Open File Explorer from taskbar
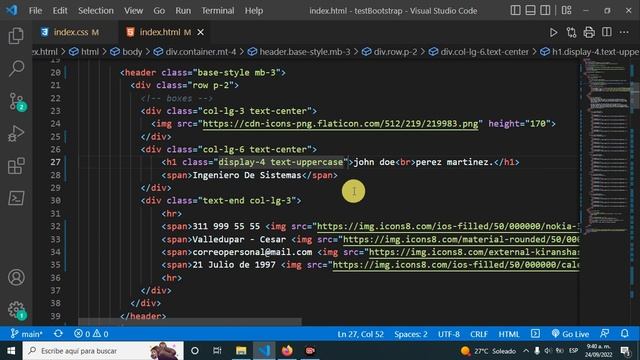 tap(241, 351)
